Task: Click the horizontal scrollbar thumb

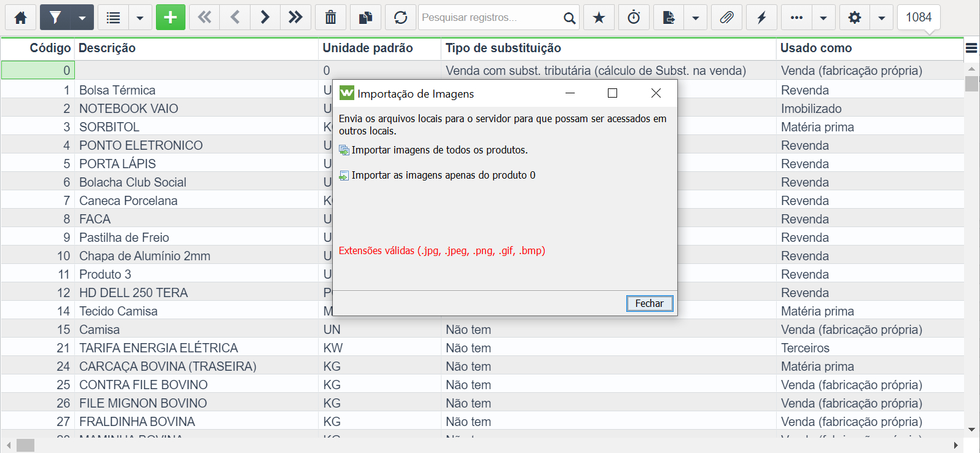Action: point(25,445)
